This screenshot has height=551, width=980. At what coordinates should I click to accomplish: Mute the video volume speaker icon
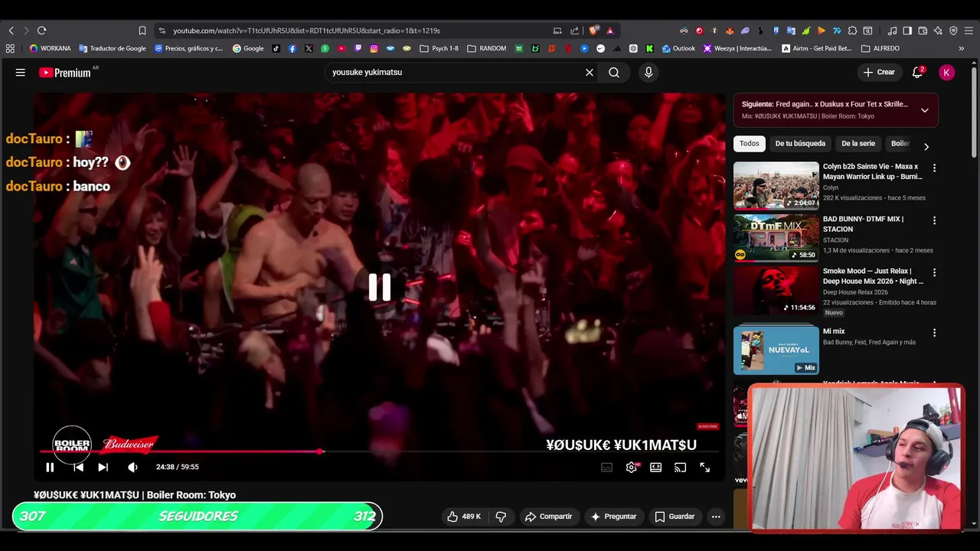pyautogui.click(x=132, y=467)
